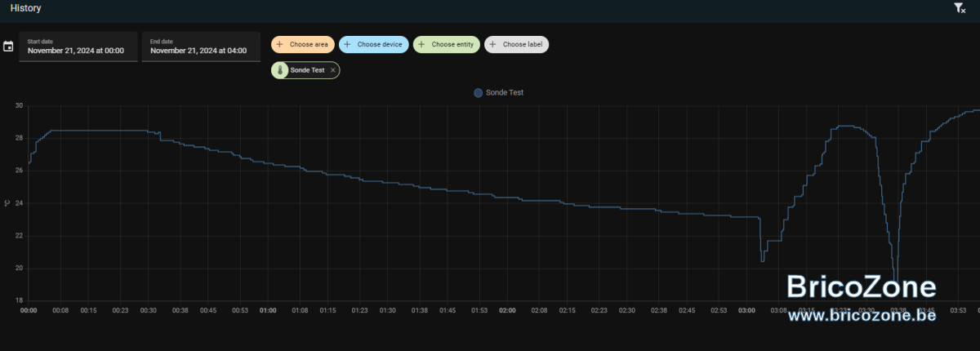Click the Sonde Test chip label

click(307, 70)
